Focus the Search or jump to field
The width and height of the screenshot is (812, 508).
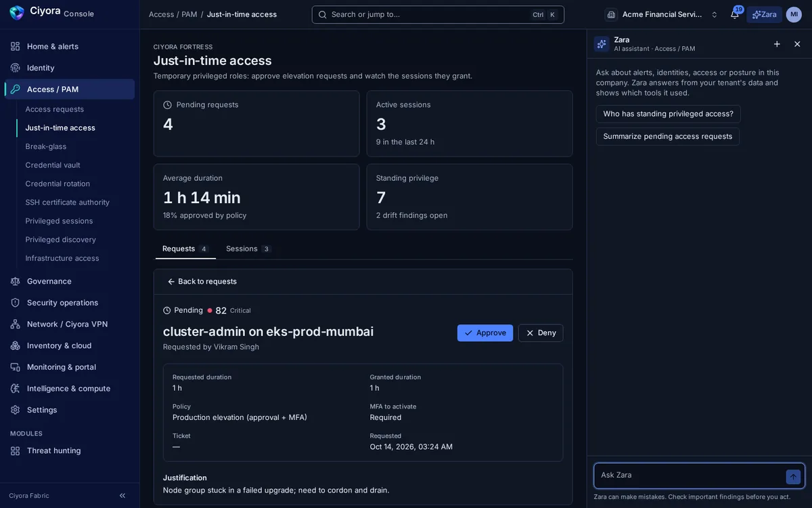438,14
